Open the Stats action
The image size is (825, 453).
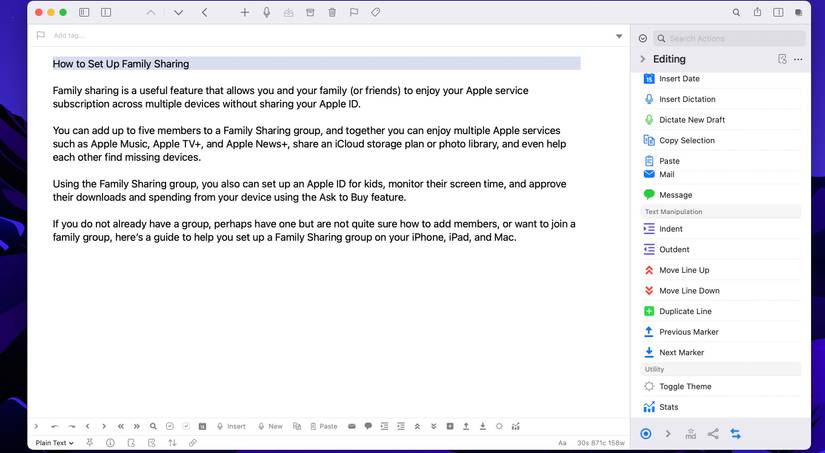pyautogui.click(x=721, y=407)
